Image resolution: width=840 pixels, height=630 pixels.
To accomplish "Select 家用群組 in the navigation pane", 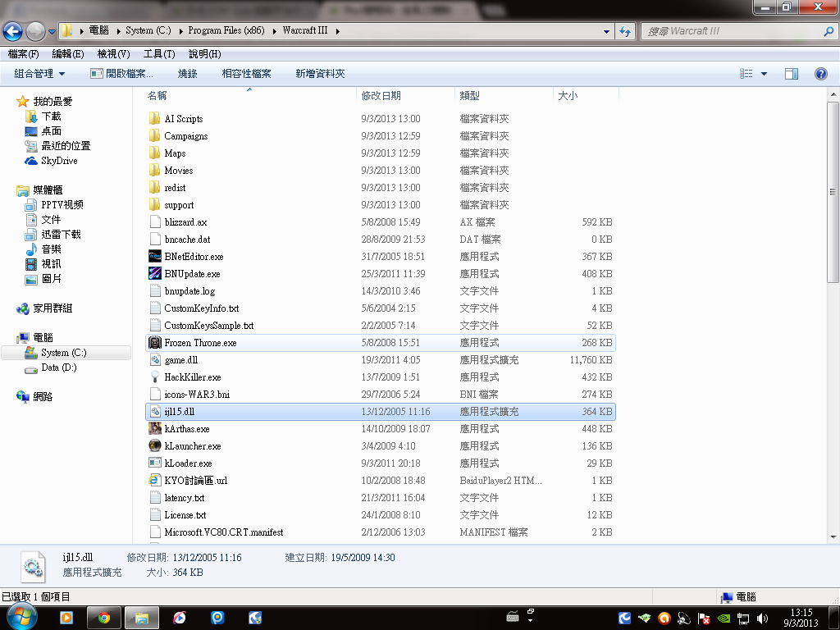I will pos(52,308).
